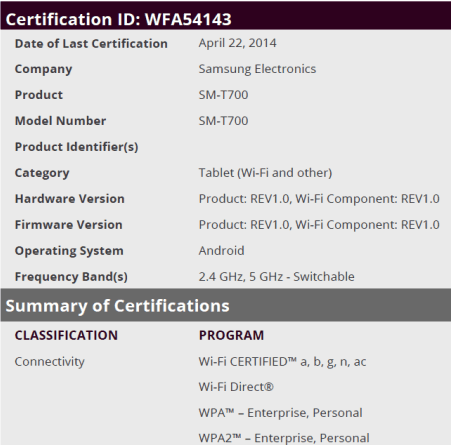Click the Hardware Version value text

pyautogui.click(x=319, y=199)
